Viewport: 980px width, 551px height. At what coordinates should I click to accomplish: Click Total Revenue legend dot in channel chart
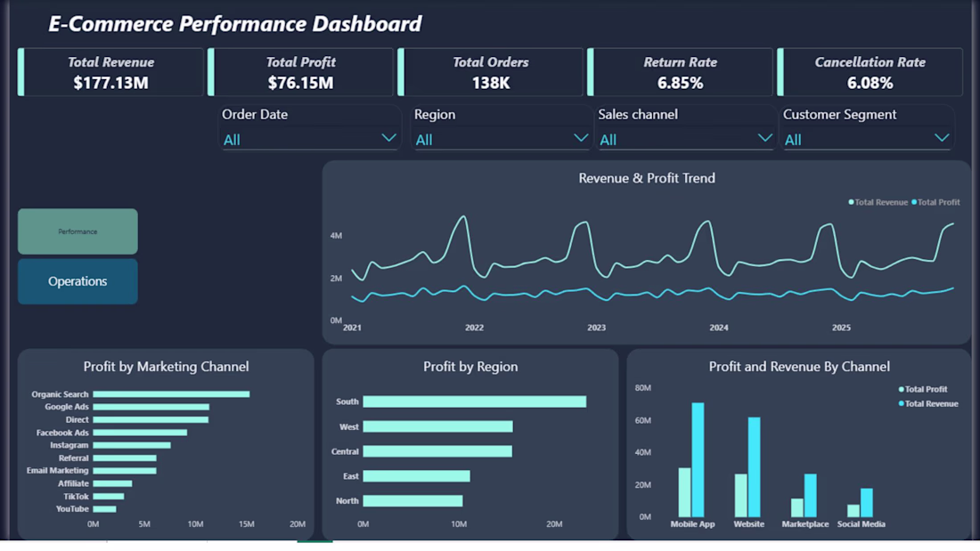coord(902,404)
